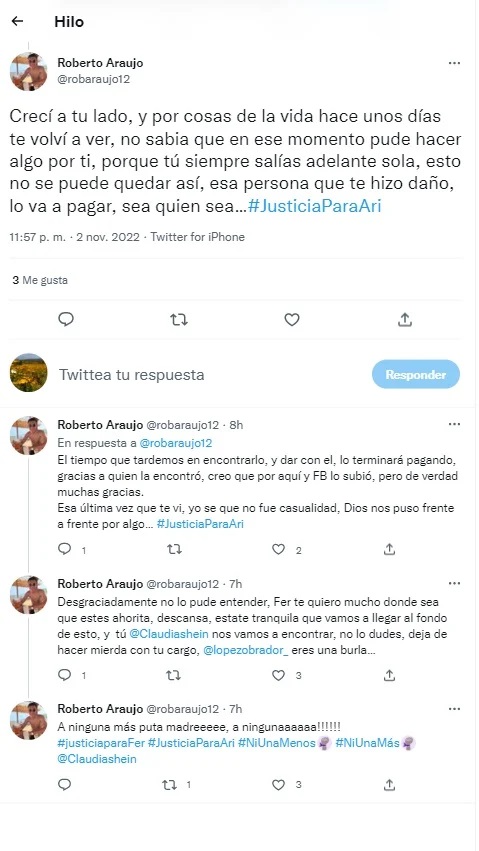479x851 pixels.
Task: Expand the options menu of the last reply
Action: coord(454,709)
